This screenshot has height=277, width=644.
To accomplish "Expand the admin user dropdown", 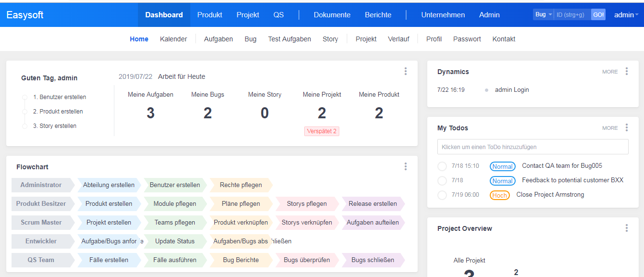I will point(627,14).
